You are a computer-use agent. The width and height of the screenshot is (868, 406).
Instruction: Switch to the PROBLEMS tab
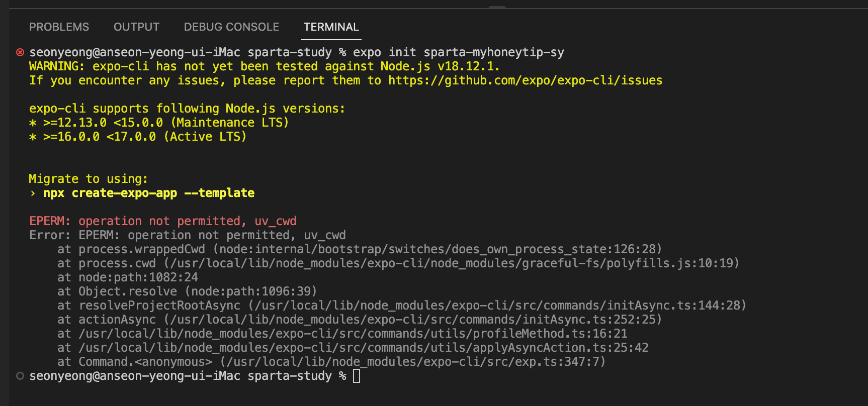tap(59, 27)
